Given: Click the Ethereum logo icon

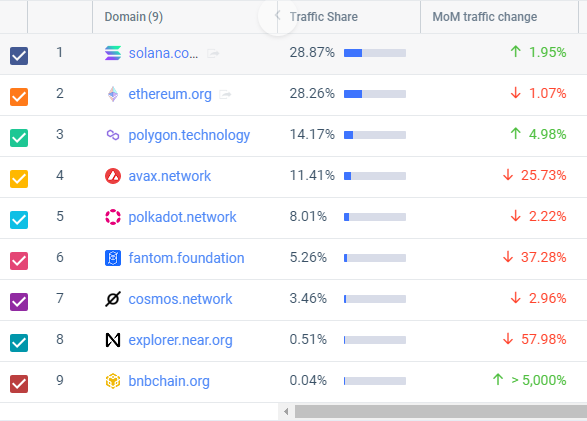Looking at the screenshot, I should tap(113, 94).
